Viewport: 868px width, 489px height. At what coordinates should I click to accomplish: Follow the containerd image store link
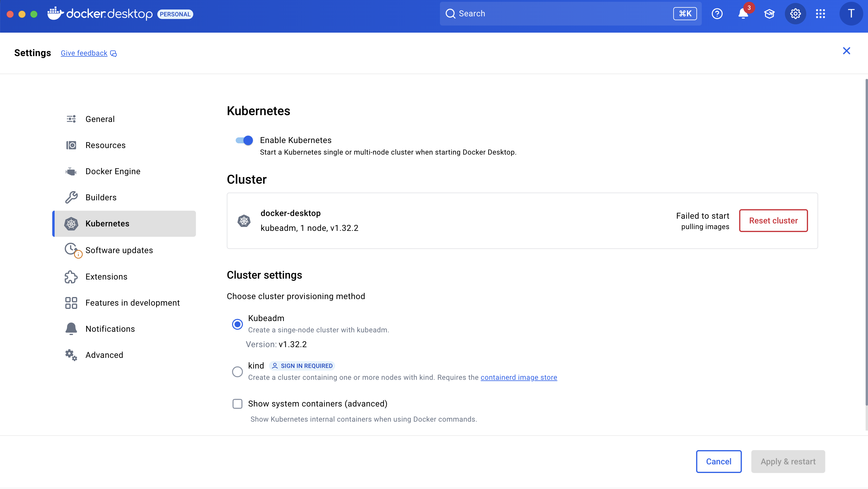click(519, 377)
